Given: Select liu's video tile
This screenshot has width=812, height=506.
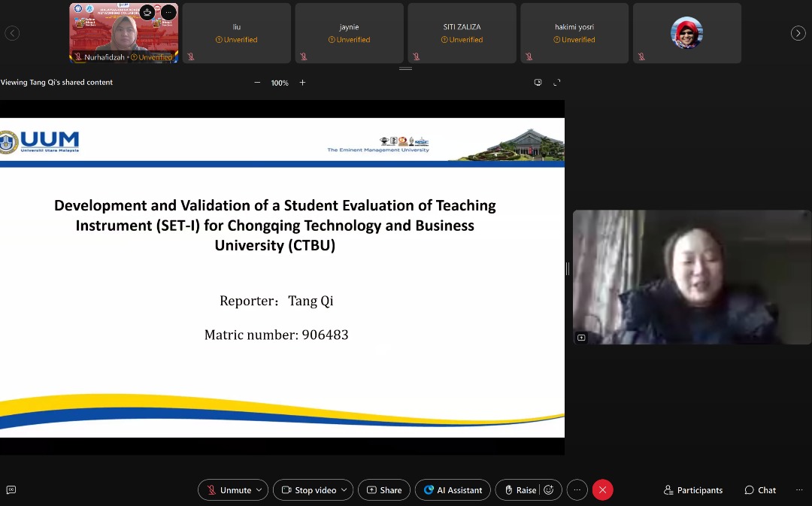Looking at the screenshot, I should point(236,33).
